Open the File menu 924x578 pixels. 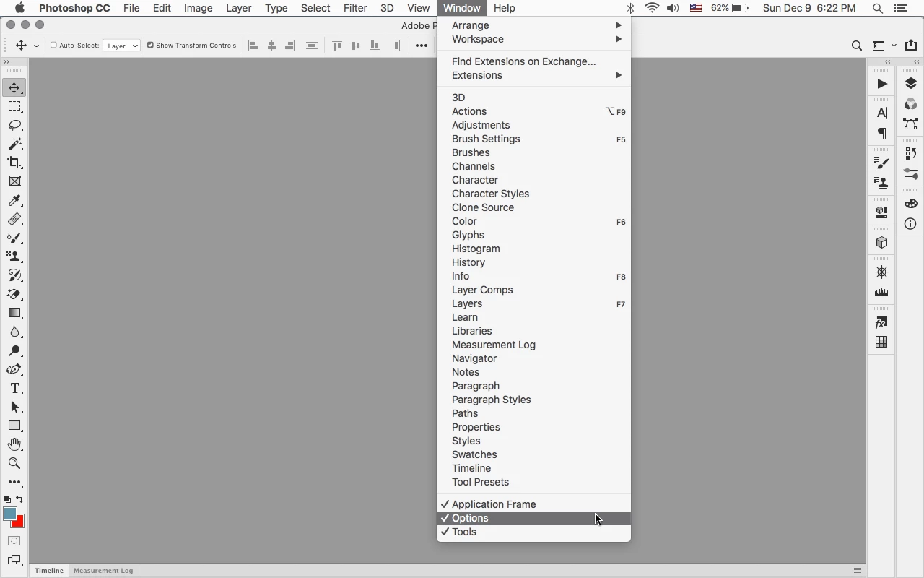coord(131,8)
